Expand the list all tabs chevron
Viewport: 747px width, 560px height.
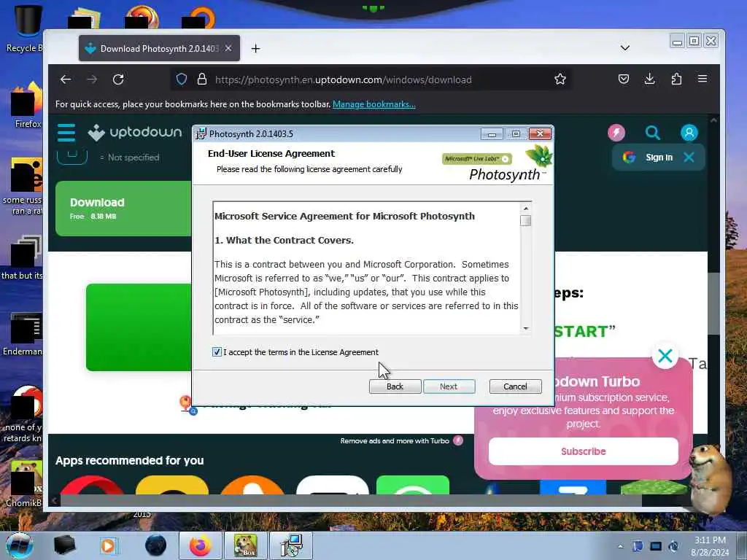625,48
